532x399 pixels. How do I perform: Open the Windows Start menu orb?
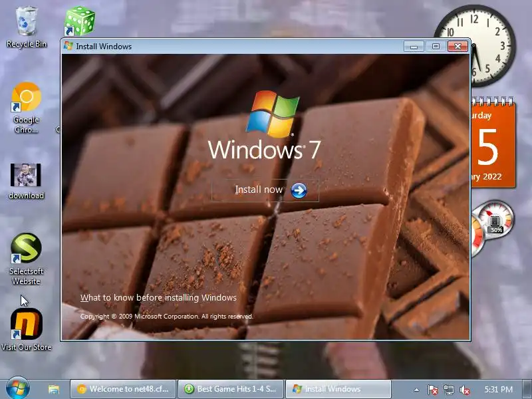click(x=18, y=388)
